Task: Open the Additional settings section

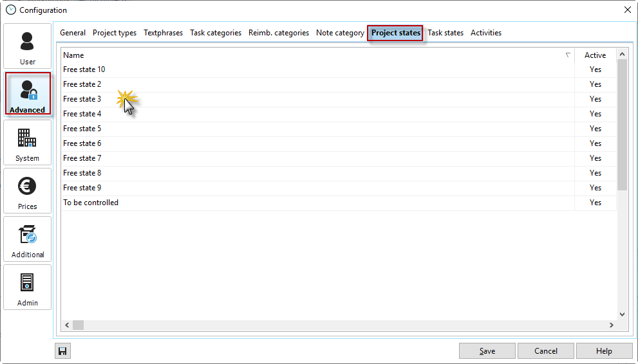Action: pos(28,239)
